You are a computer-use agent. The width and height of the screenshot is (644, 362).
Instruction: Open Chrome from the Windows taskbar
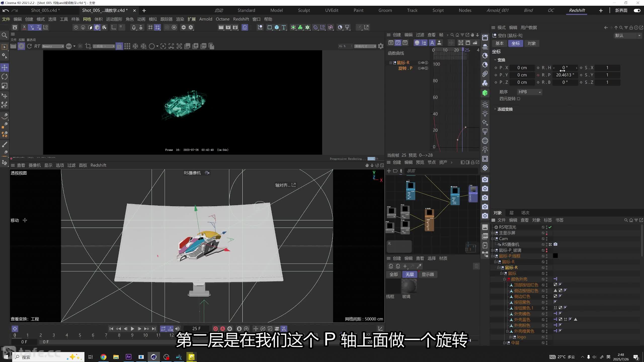point(103,357)
